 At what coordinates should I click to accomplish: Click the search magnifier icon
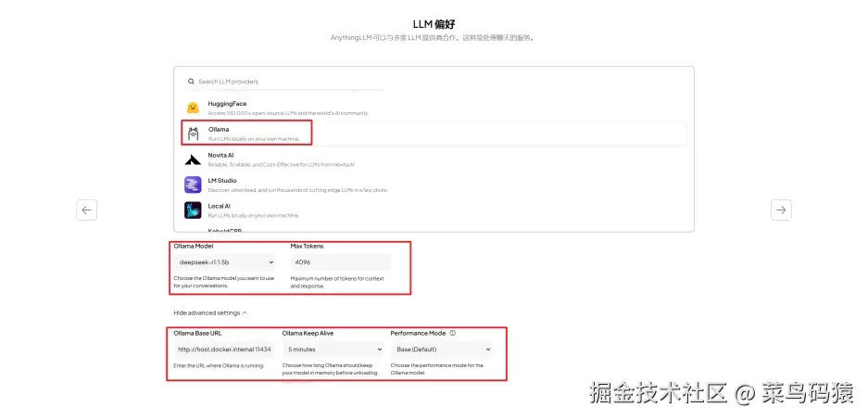click(x=191, y=82)
